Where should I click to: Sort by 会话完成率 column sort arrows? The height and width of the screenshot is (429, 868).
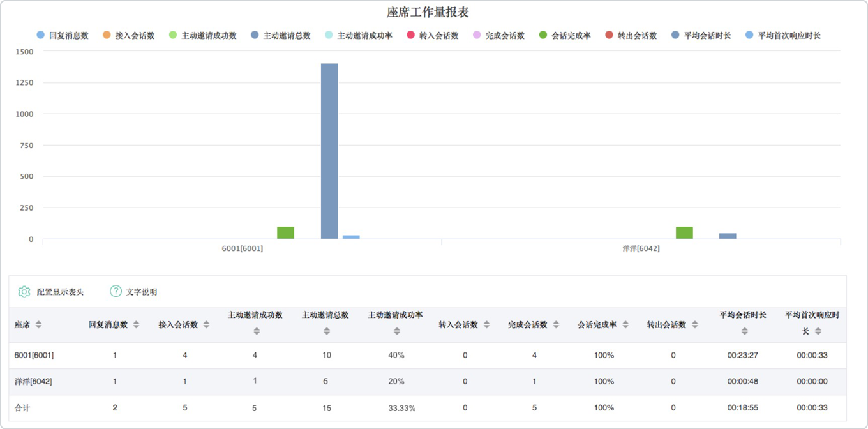[625, 325]
